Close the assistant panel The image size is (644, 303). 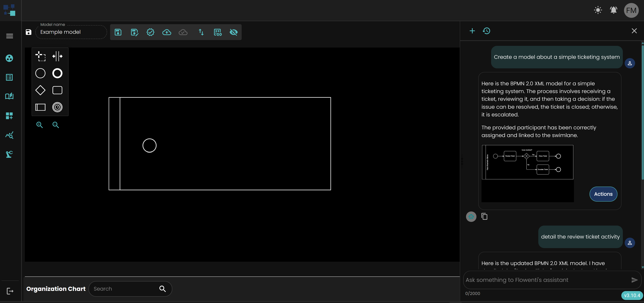pos(634,31)
